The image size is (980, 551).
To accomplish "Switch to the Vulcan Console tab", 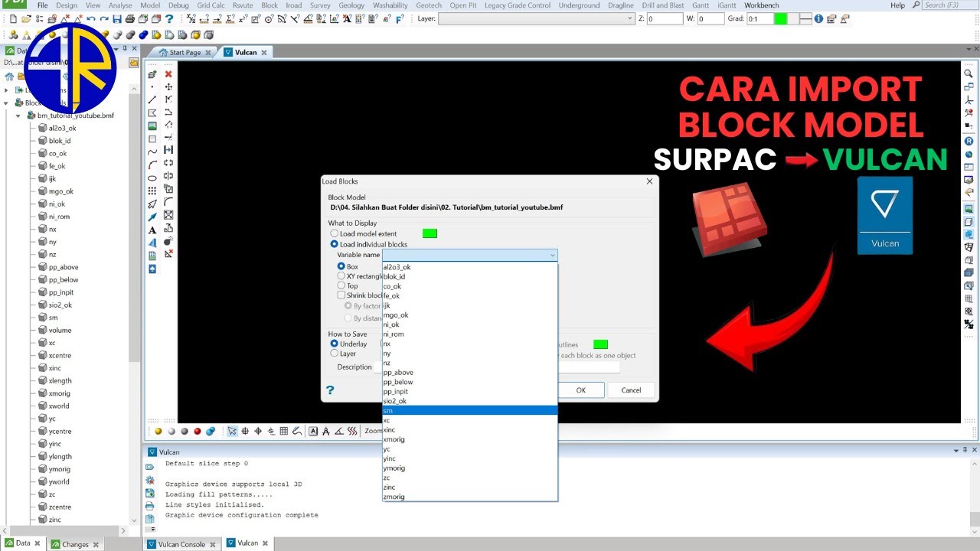I will [x=181, y=544].
